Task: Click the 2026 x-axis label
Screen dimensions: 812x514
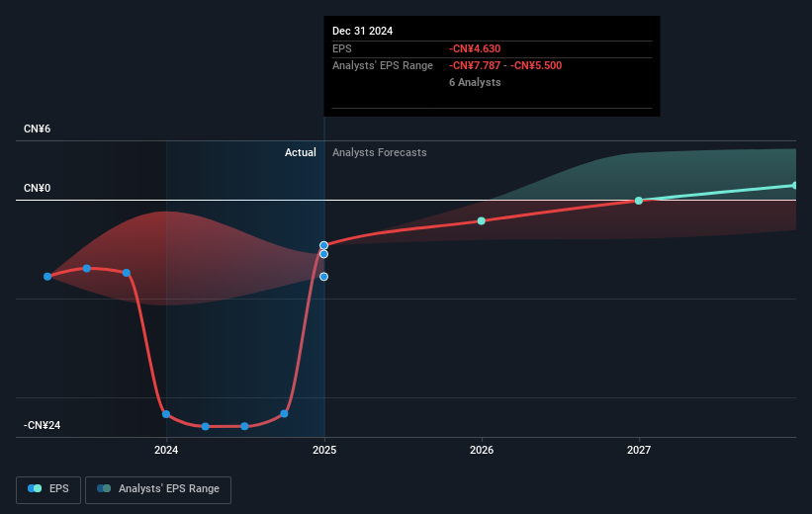Action: point(482,450)
